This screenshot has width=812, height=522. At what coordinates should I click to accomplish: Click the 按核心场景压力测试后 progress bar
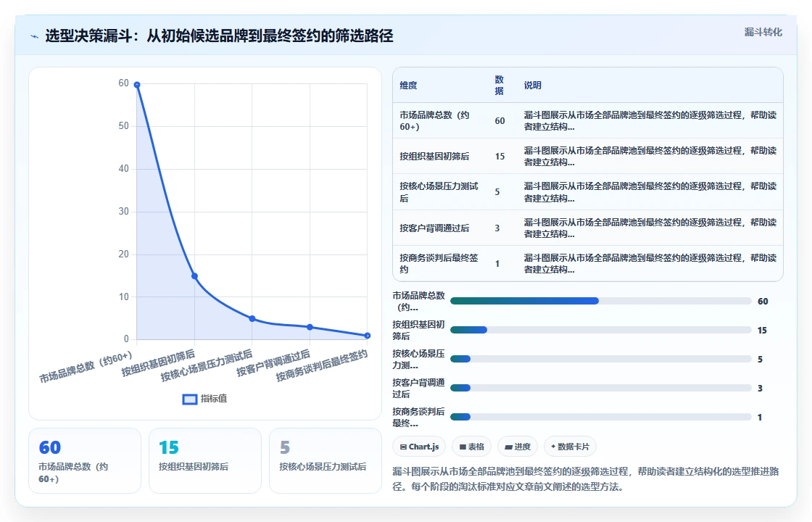tap(601, 359)
